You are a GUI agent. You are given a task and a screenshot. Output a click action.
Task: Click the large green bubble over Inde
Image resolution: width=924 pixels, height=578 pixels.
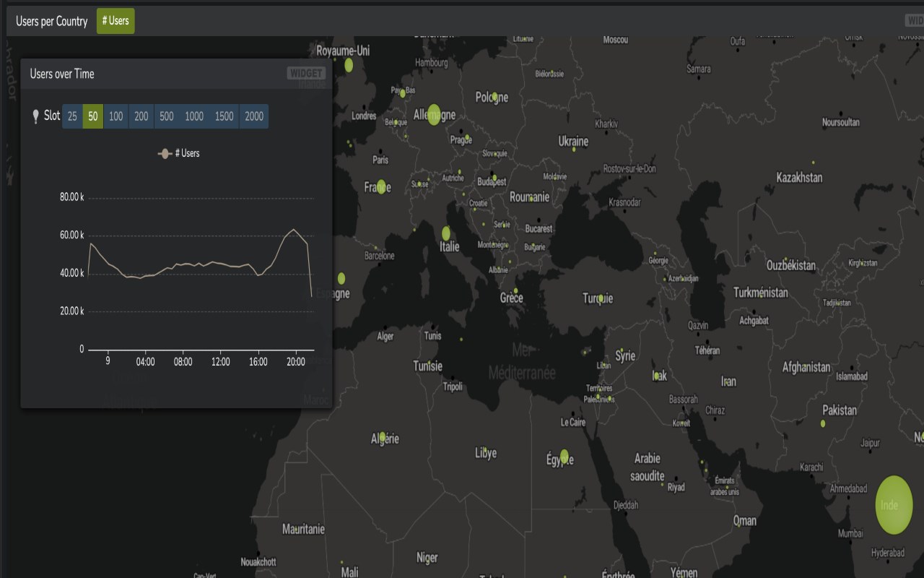(x=894, y=505)
